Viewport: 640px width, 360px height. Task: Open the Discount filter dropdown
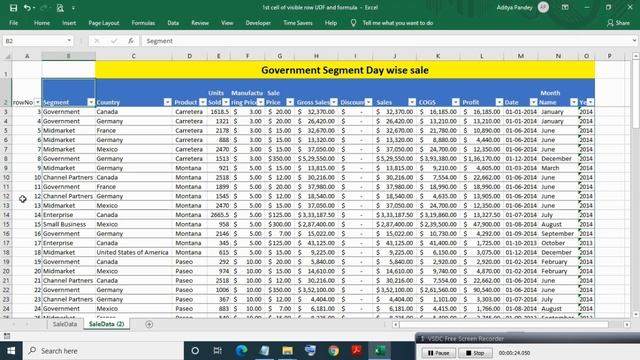[x=369, y=102]
